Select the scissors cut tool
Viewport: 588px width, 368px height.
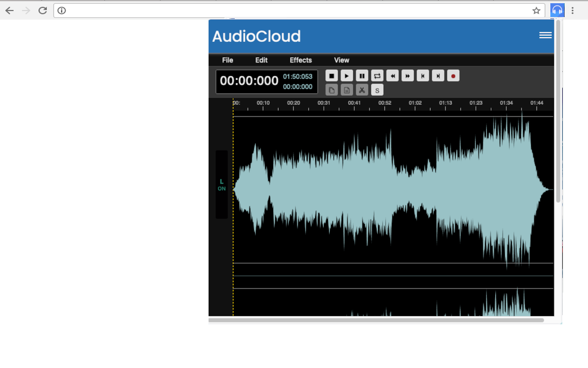coord(362,90)
